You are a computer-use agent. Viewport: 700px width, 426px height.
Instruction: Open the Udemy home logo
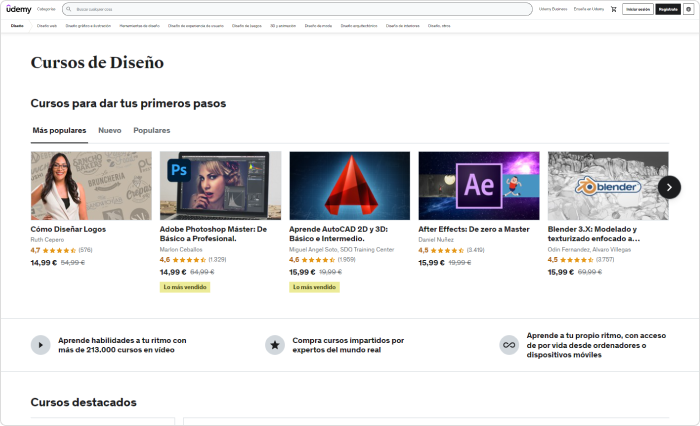click(x=19, y=9)
